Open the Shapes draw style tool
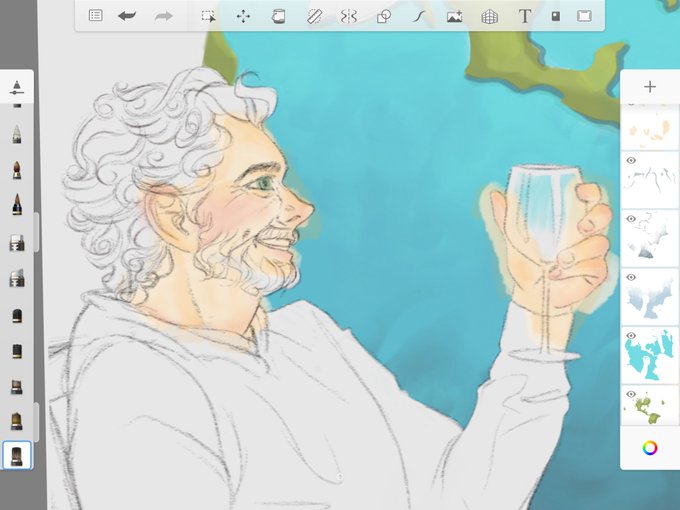Screen dimensions: 680x510 (x=384, y=16)
